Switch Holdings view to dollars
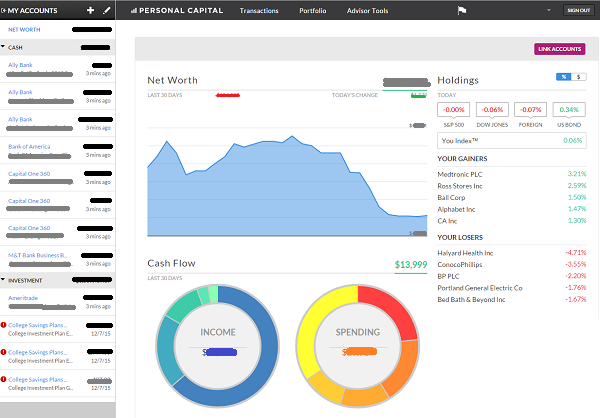 [x=579, y=77]
